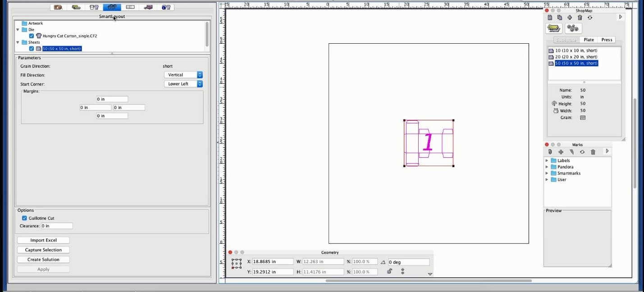The image size is (644, 292).
Task: Click the padlock icon in Geometry panel
Action: pos(389,271)
